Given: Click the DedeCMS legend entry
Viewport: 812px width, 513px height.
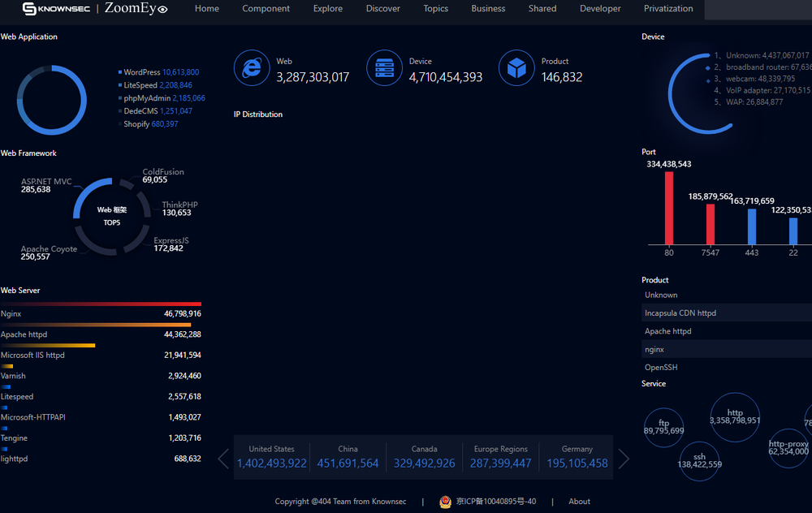Looking at the screenshot, I should 155,110.
